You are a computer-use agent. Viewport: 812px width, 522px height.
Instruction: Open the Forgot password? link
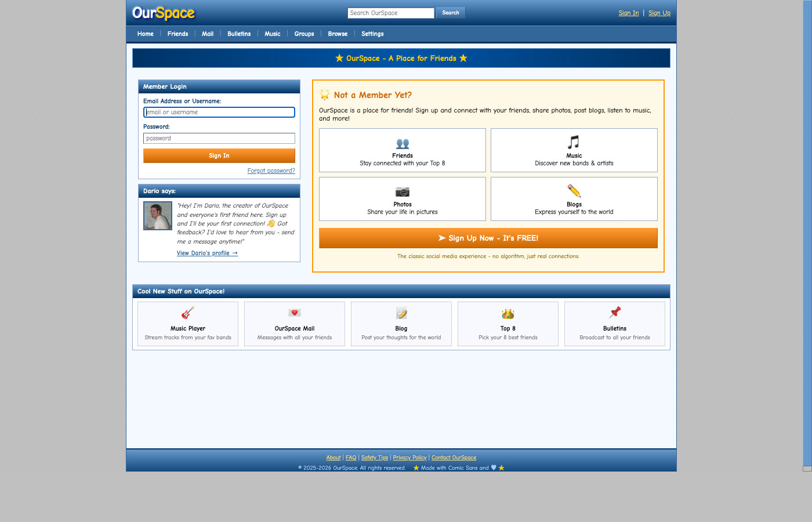tap(271, 171)
